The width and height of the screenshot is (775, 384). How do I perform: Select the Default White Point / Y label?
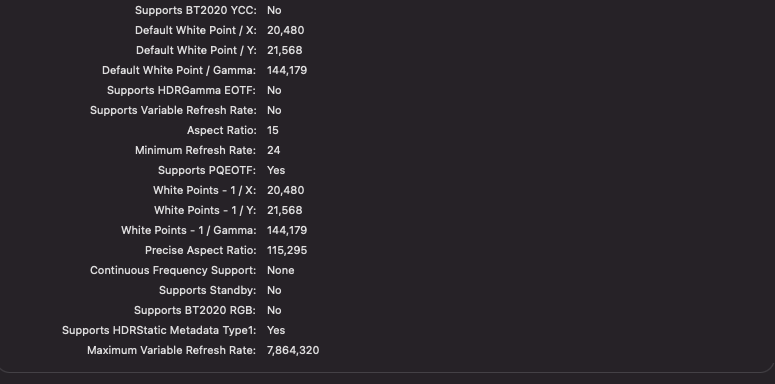pyautogui.click(x=196, y=50)
